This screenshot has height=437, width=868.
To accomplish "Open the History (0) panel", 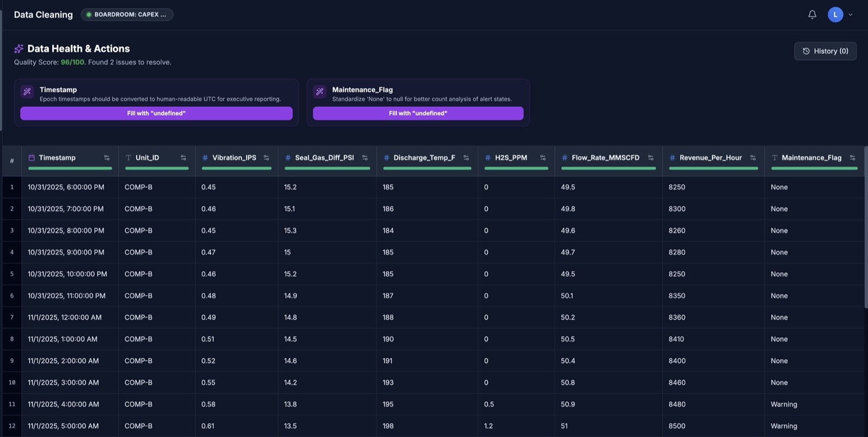I will (x=825, y=51).
